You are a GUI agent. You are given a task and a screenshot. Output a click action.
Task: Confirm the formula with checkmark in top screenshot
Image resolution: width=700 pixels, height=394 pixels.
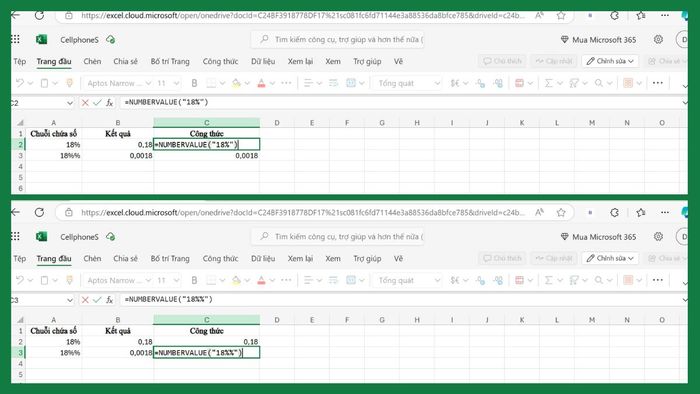(x=97, y=103)
